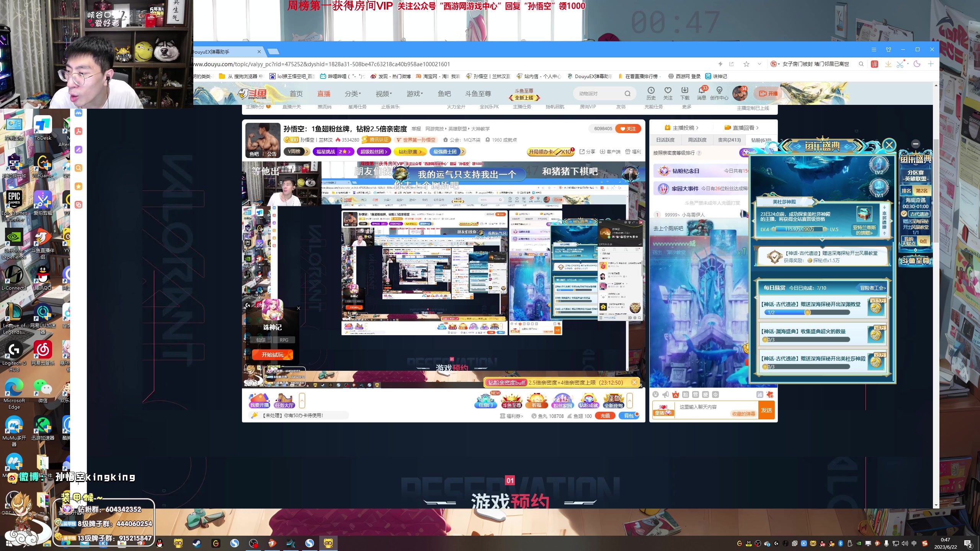980x551 pixels.
Task: Click the orange 关注 follow button
Action: coord(628,129)
